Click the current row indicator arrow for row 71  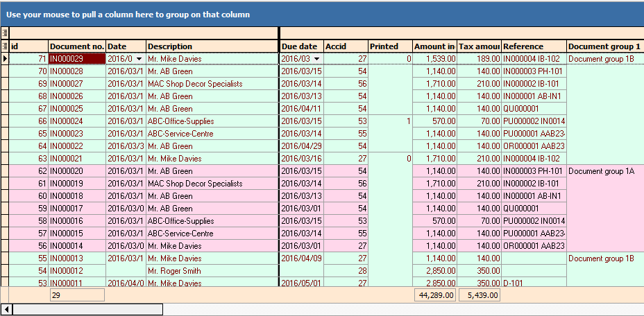(x=5, y=59)
